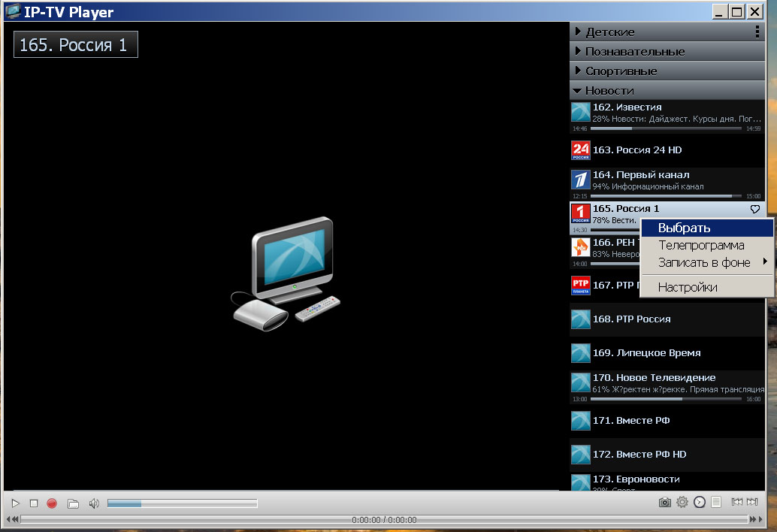777x532 pixels.
Task: Click the Вместе РФ HD channel logo
Action: pos(581,455)
